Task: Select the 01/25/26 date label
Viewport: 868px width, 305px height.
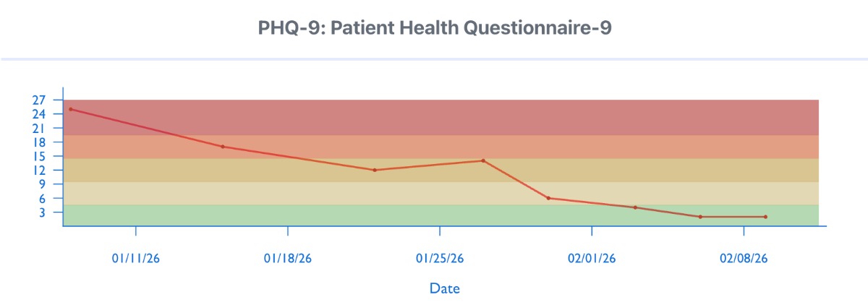Action: pyautogui.click(x=439, y=258)
